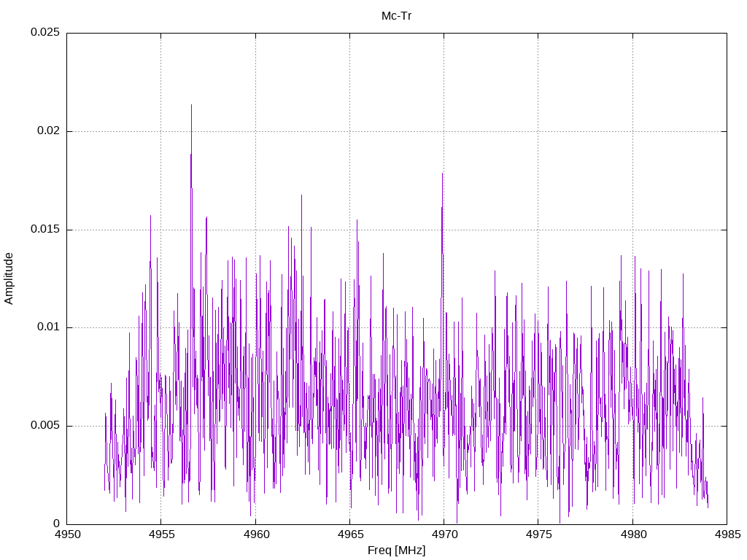
Task: Click the spectrum peak tip just below 4970 MHz
Action: point(443,174)
